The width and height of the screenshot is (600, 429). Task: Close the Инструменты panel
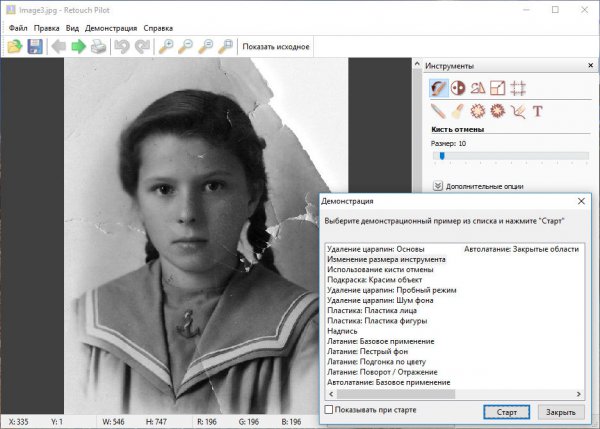click(x=590, y=65)
